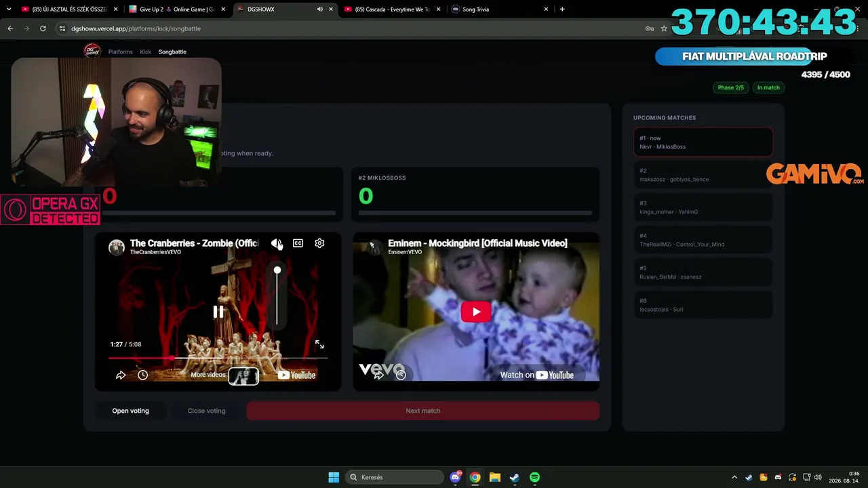
Task: Play the Eminem Mockingbird video
Action: point(476,312)
